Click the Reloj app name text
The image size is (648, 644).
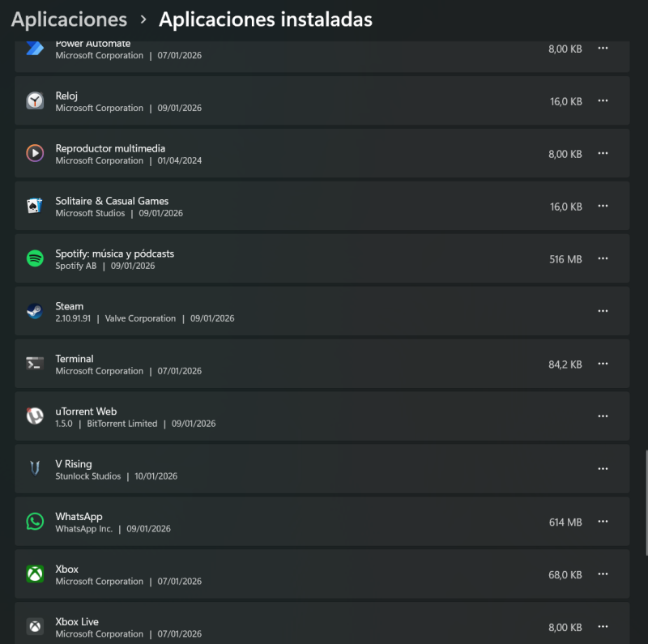tap(66, 95)
